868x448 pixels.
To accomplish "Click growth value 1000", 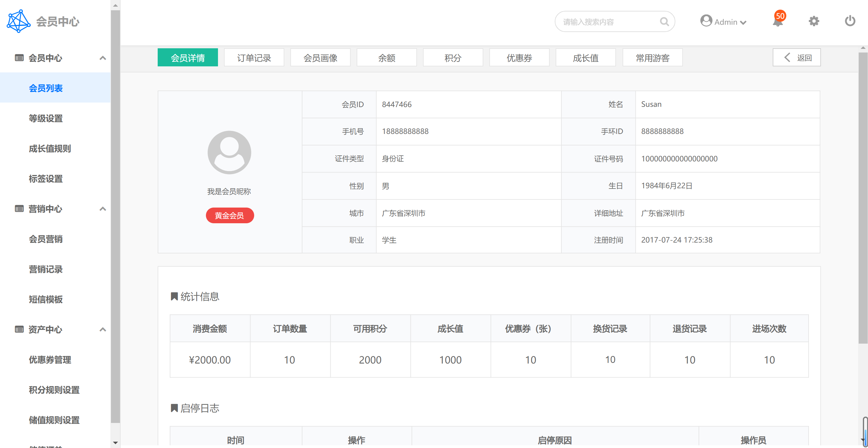I will point(450,360).
